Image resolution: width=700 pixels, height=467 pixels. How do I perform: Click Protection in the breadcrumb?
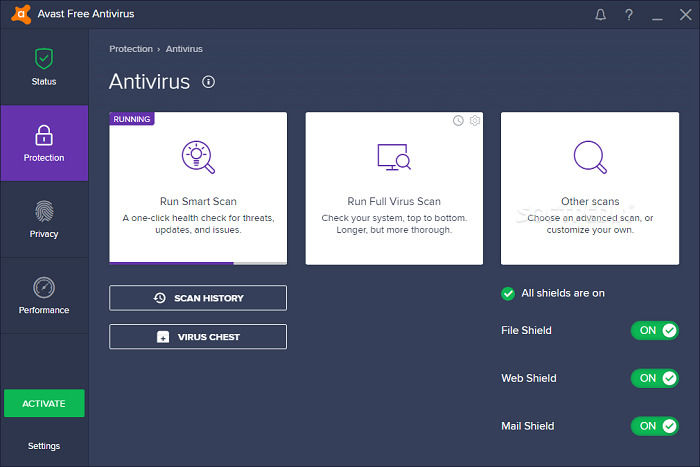click(131, 49)
